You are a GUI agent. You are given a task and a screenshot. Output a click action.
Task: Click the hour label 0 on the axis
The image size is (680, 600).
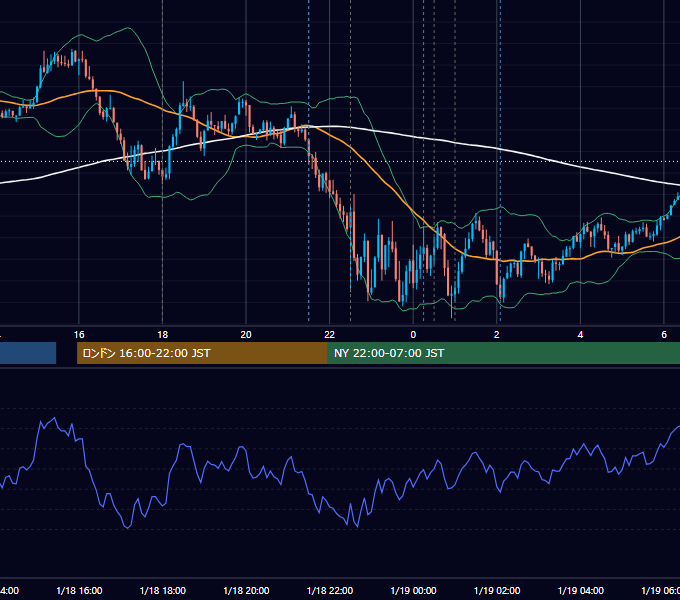[413, 335]
